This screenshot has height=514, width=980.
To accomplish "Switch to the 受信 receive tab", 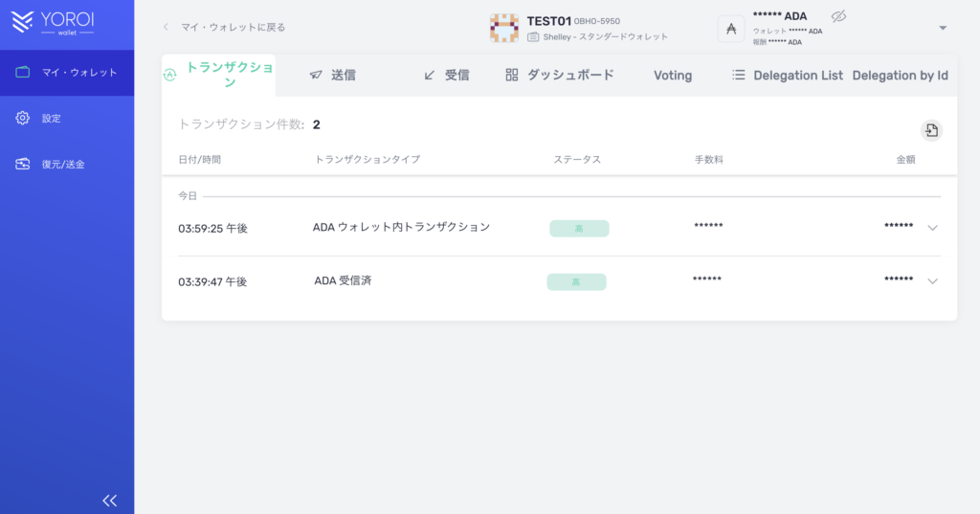I will [x=446, y=75].
